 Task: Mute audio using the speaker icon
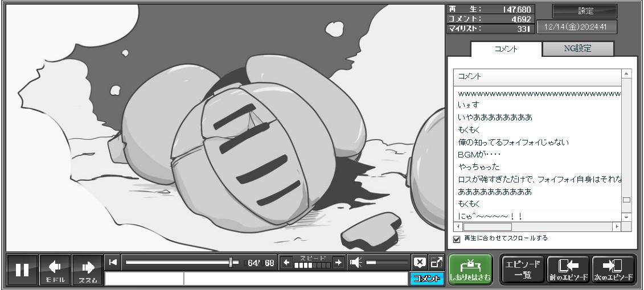coord(356,262)
